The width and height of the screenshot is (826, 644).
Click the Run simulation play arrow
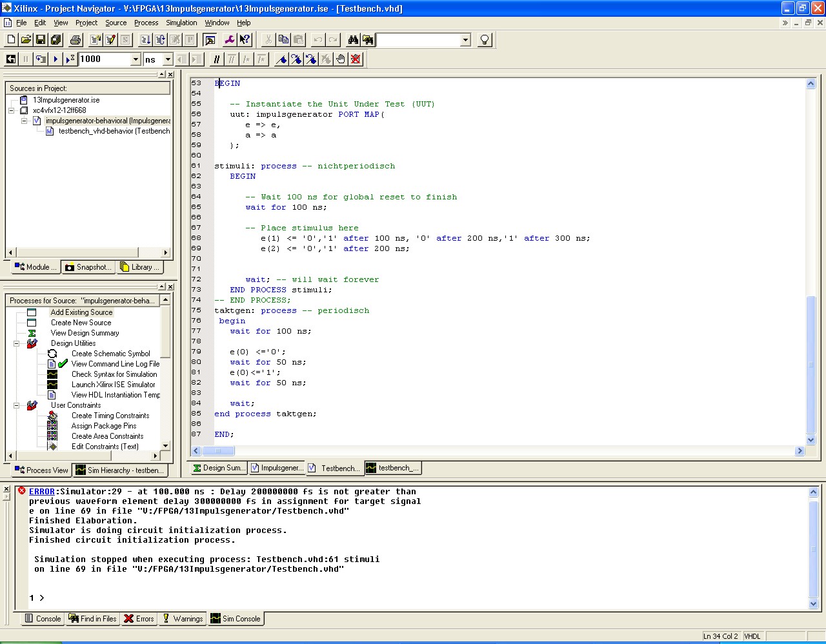(55, 59)
